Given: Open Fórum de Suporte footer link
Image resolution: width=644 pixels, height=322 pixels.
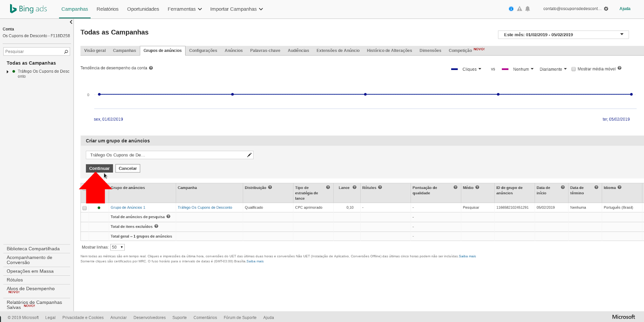Looking at the screenshot, I should coord(240,318).
